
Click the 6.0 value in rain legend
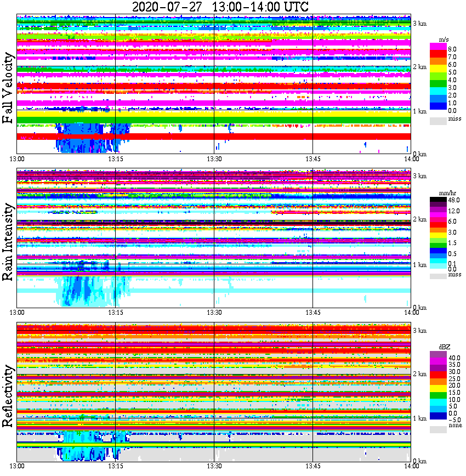click(x=452, y=222)
